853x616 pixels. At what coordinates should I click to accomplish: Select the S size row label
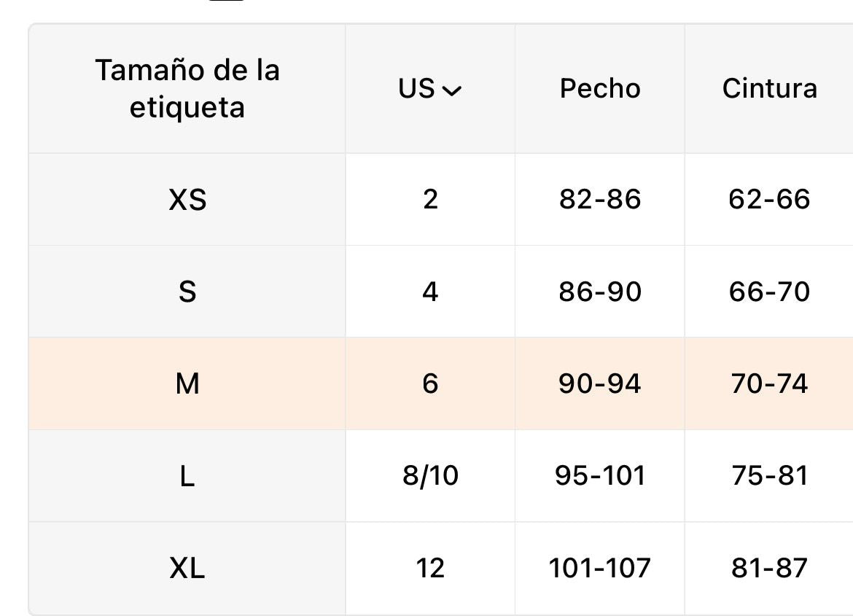click(187, 292)
